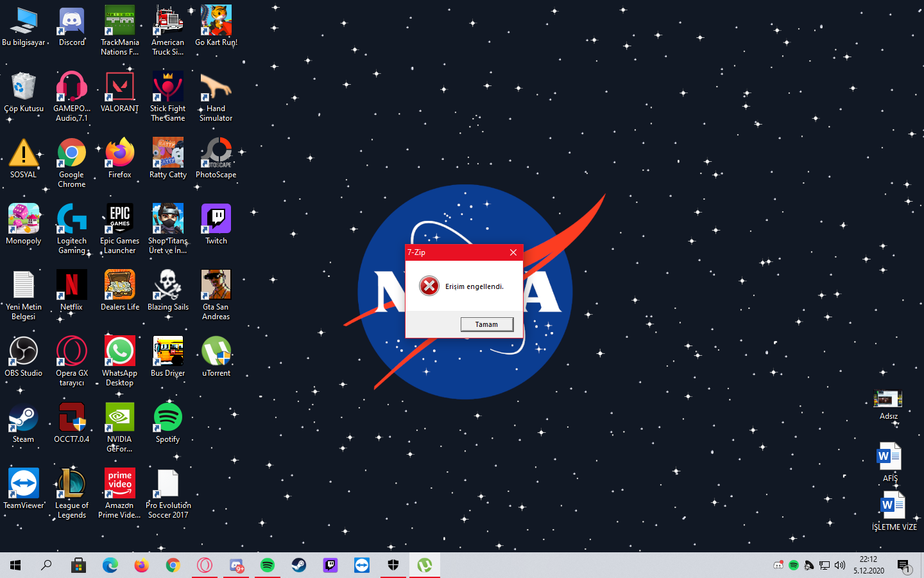
Task: Select Opera GX tarayıcı desktop shortcut
Action: [x=72, y=362]
